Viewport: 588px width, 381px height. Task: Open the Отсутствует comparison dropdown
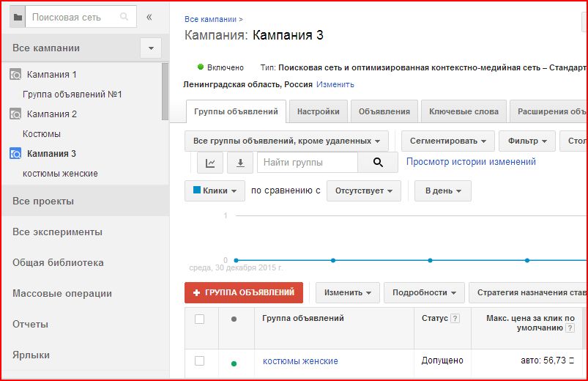point(364,190)
